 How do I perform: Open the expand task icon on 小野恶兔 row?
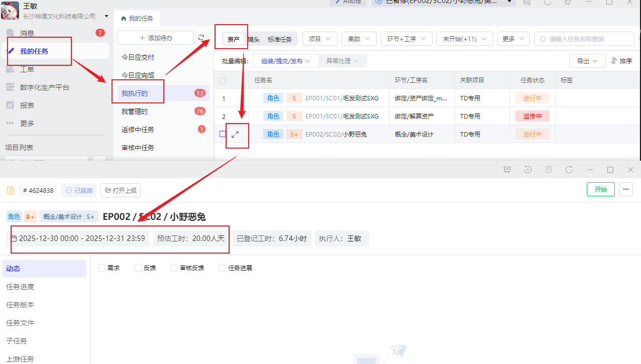click(x=236, y=135)
